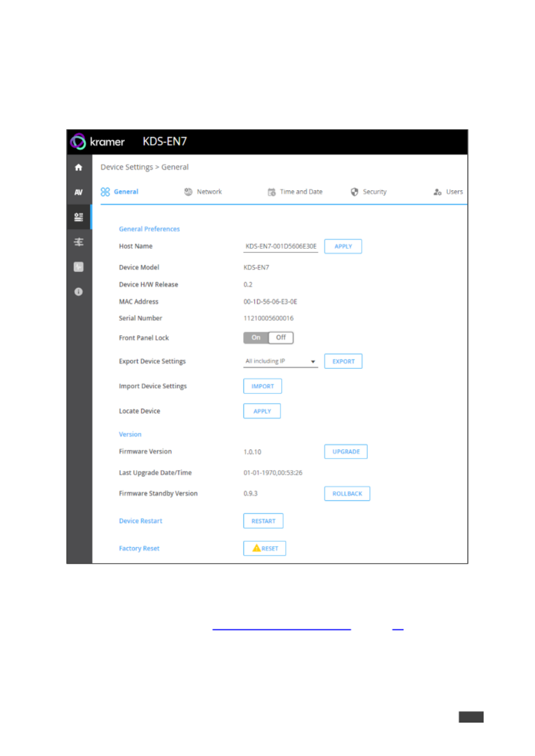This screenshot has width=535, height=756.
Task: Click the MAC address 00-1D-56-06-E3-0E
Action: pyautogui.click(x=270, y=302)
